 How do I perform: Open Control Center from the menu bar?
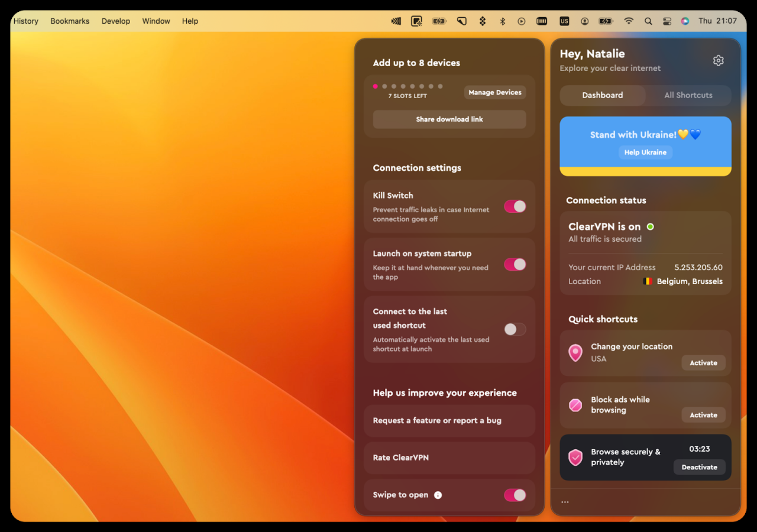(x=667, y=21)
